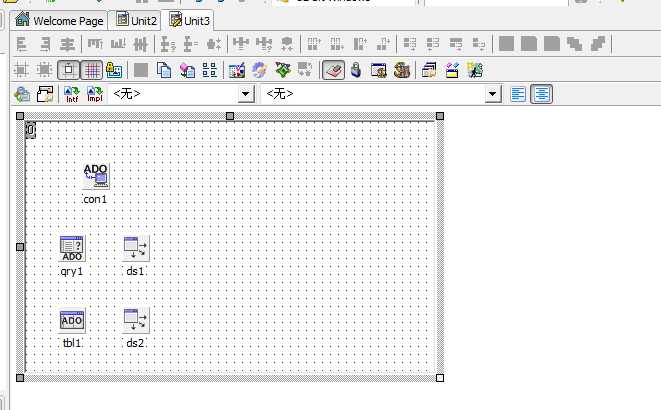Screen dimensions: 661x410
Task: Click the grayed solid square icon after the lock
Action: click(141, 70)
